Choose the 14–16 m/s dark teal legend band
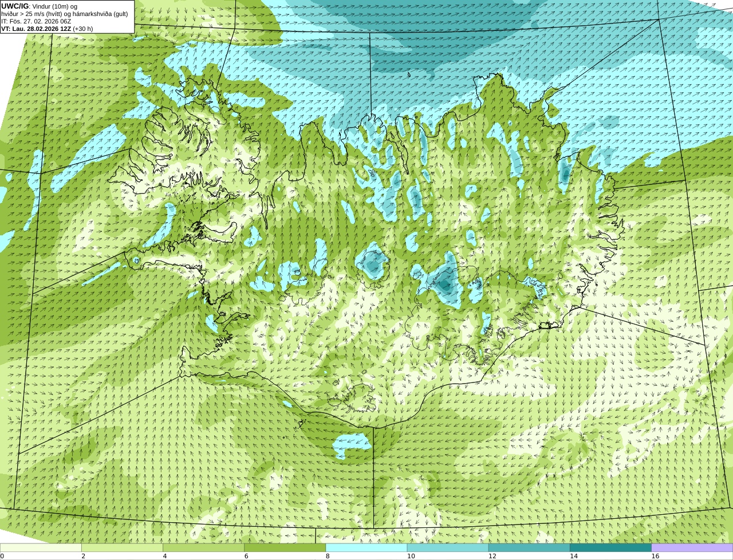The height and width of the screenshot is (560, 733). (610, 548)
